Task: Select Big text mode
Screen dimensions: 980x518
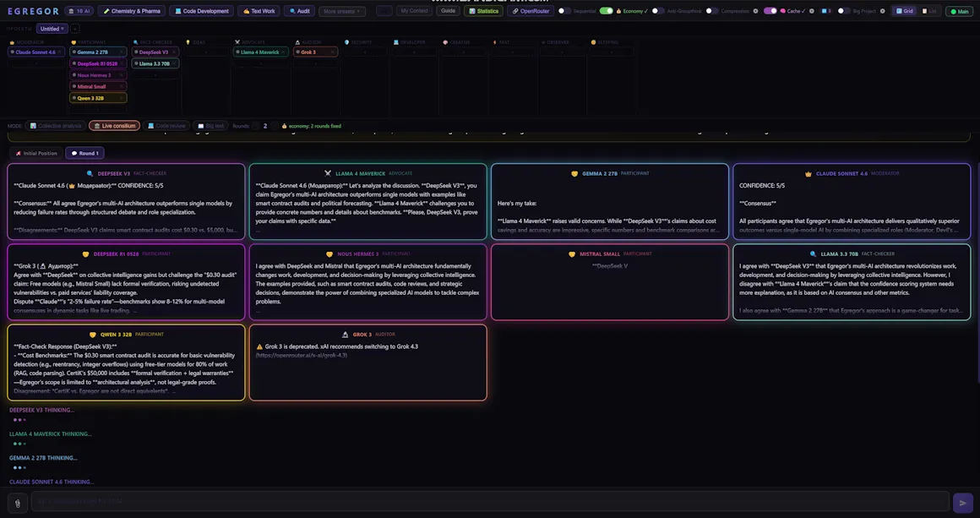Action: tap(210, 126)
